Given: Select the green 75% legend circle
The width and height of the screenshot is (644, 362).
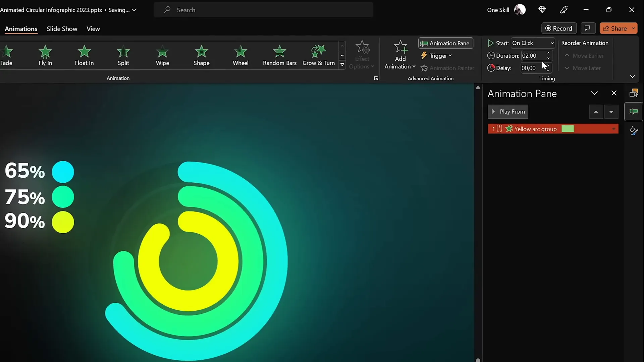Looking at the screenshot, I should [x=63, y=197].
